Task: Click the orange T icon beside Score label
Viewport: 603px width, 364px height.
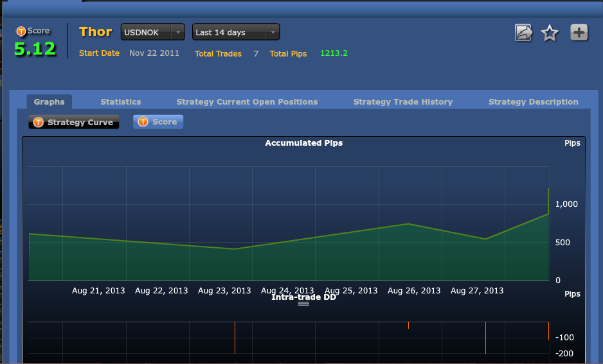Action: 21,31
